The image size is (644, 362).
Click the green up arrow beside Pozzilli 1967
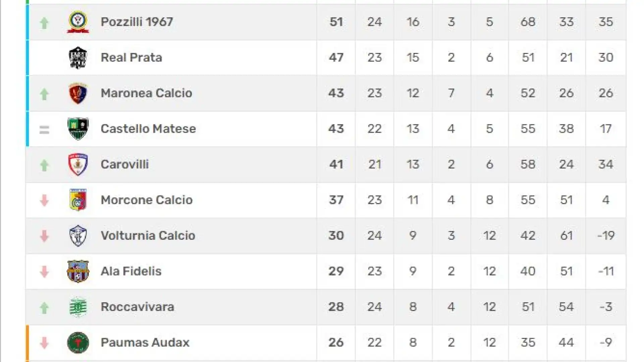44,23
